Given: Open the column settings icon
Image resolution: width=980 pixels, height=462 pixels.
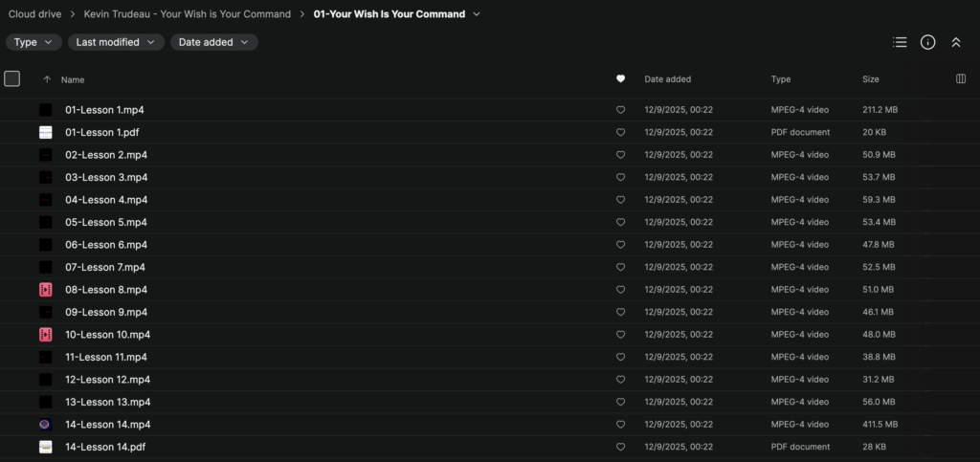Looking at the screenshot, I should [x=961, y=79].
